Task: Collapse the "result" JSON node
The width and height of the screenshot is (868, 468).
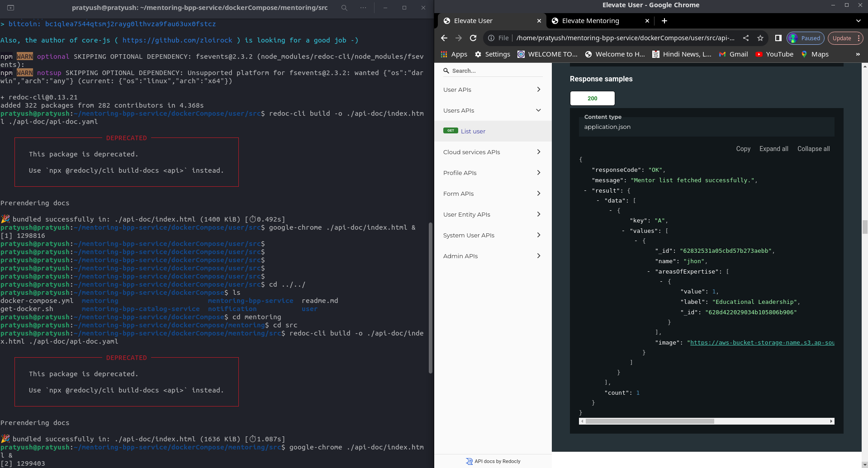Action: [585, 191]
